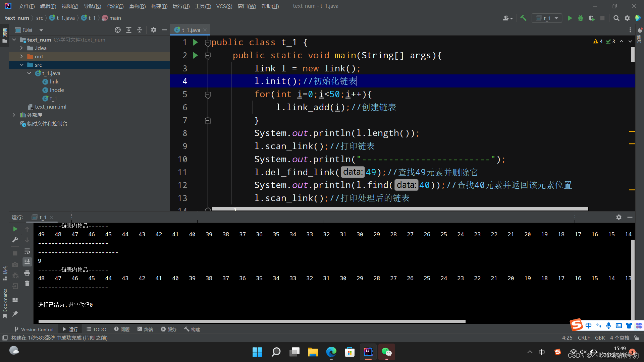Open editor tabs more options menu
The image size is (644, 362).
pos(630,30)
